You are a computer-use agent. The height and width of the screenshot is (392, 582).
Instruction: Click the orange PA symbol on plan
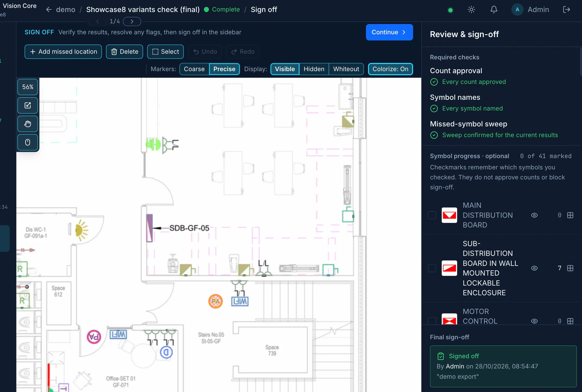pyautogui.click(x=215, y=301)
